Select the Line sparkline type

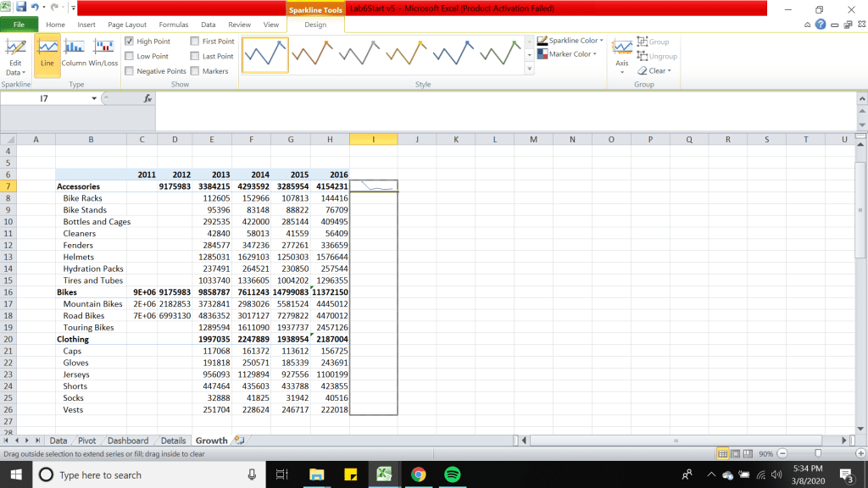tap(47, 53)
